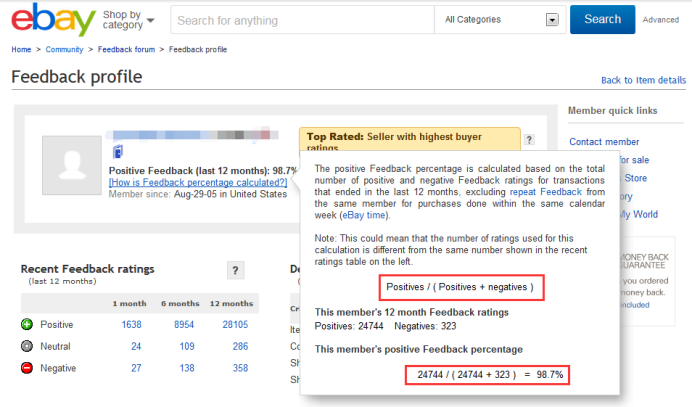This screenshot has height=407, width=692.
Task: Click help icon beside Top Rated banner
Action: [x=529, y=141]
